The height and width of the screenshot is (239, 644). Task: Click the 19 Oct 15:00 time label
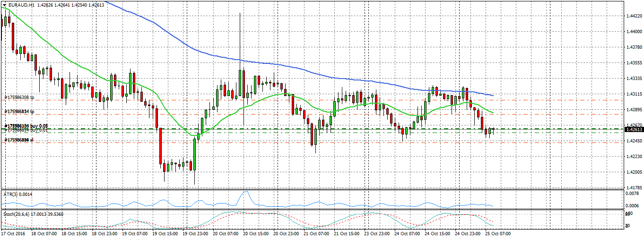click(x=166, y=234)
